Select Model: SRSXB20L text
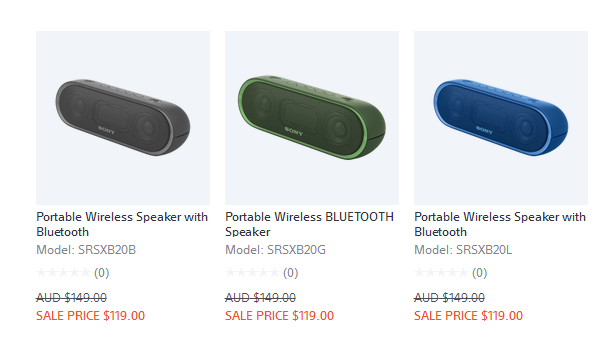Image resolution: width=609 pixels, height=364 pixels. pyautogui.click(x=463, y=250)
